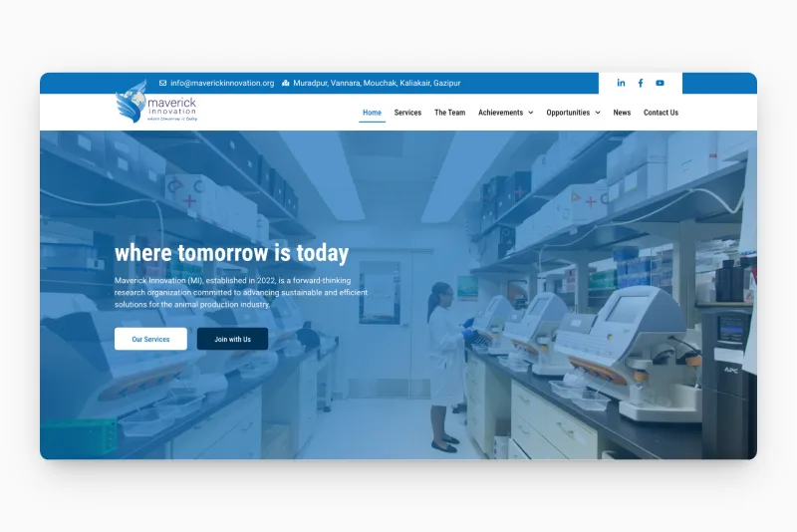797x532 pixels.
Task: Open the Contact Us page
Action: click(x=661, y=113)
